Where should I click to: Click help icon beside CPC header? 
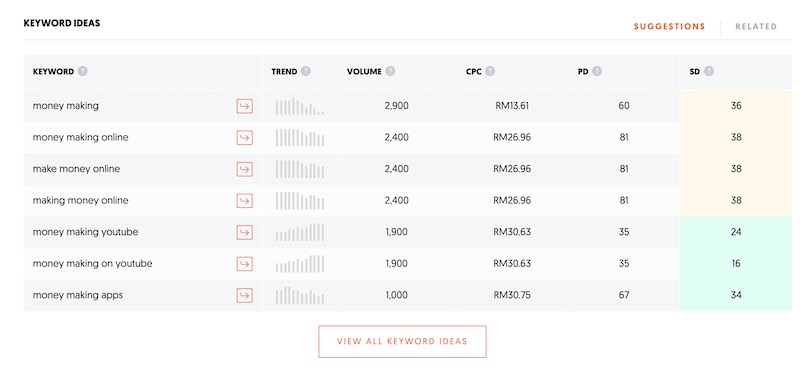[x=490, y=71]
